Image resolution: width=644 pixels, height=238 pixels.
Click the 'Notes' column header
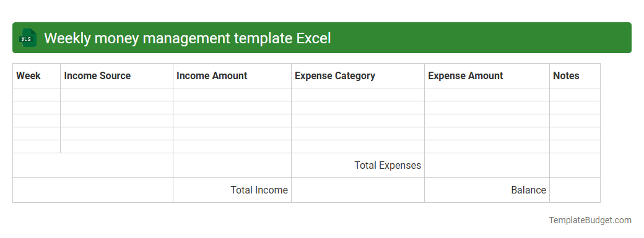point(575,75)
